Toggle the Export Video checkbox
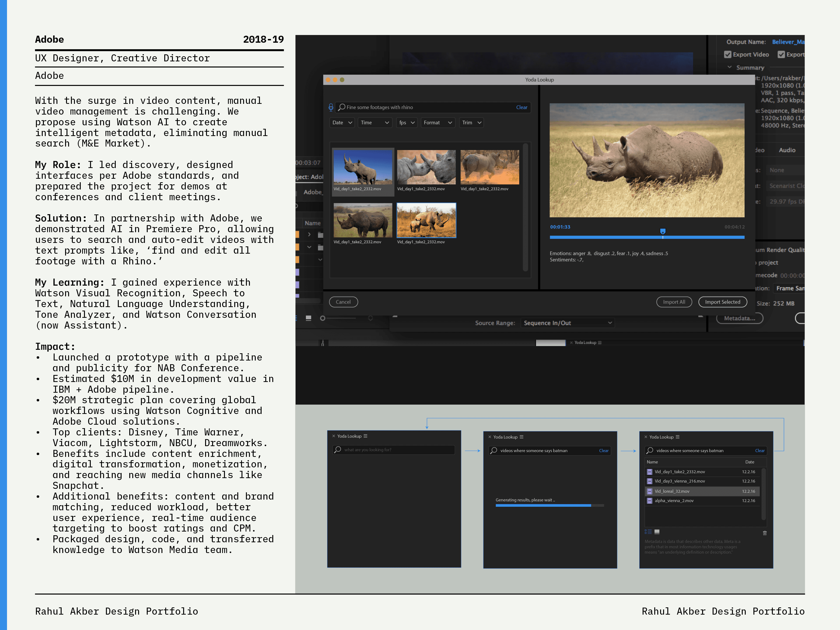 [728, 55]
